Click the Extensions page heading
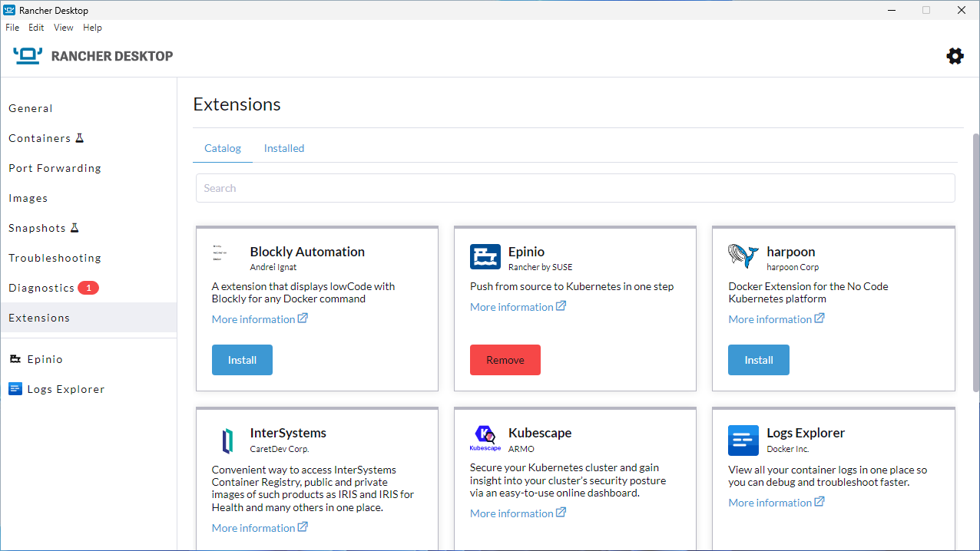 (237, 104)
